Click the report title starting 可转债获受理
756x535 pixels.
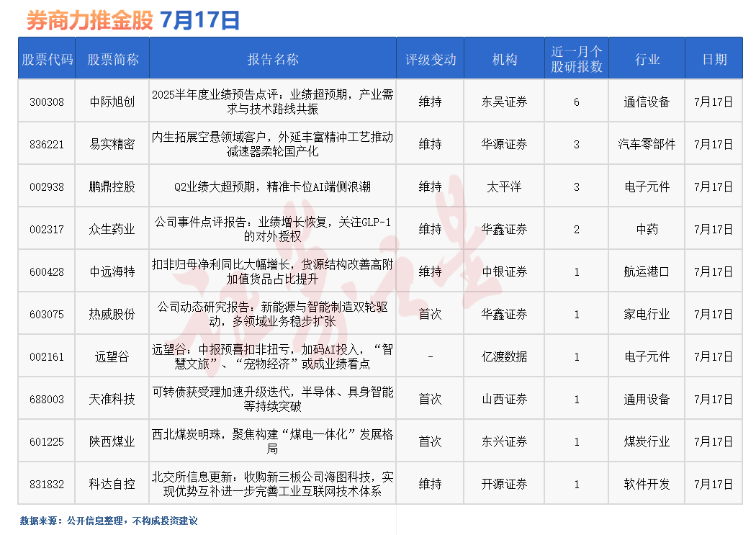point(273,399)
